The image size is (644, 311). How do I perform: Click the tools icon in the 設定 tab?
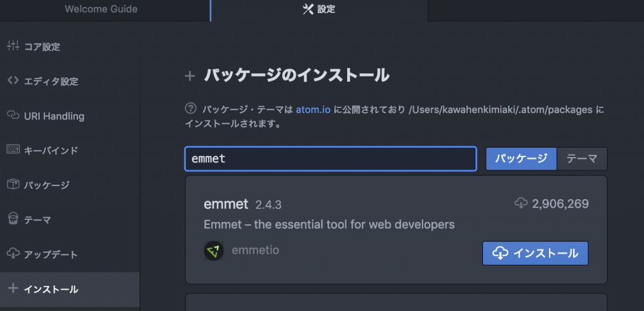308,9
